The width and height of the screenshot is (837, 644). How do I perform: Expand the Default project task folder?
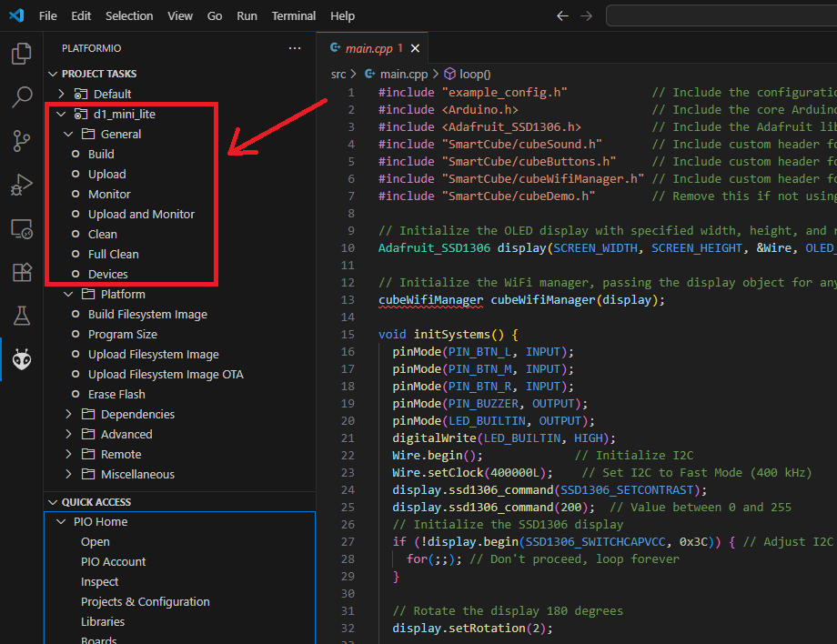[62, 94]
